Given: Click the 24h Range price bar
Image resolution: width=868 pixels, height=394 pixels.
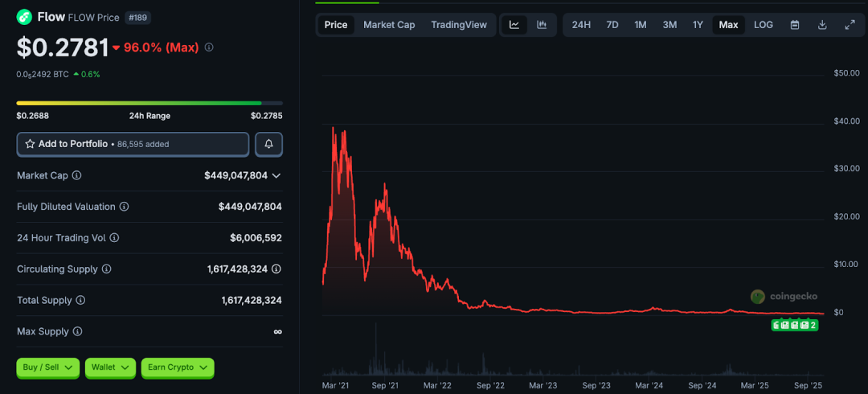Looking at the screenshot, I should (x=149, y=103).
